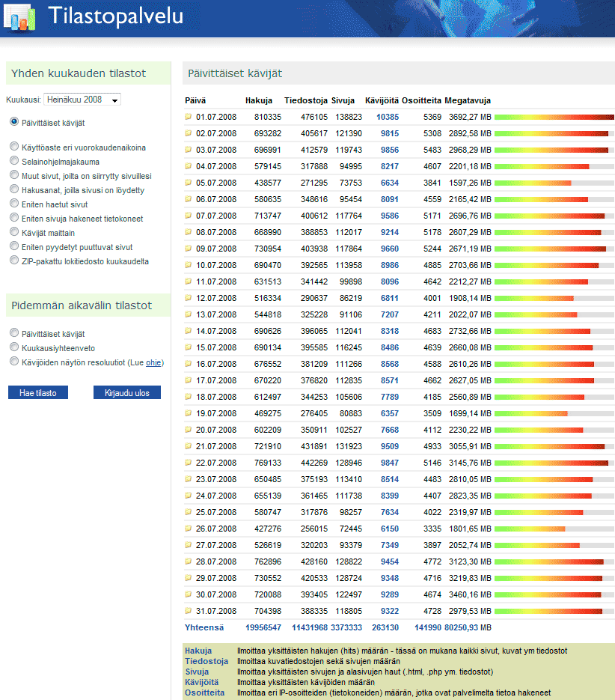Screen dimensions: 615x700
Task: Open visitor count 9815 link for 02.07.2008
Action: point(390,133)
